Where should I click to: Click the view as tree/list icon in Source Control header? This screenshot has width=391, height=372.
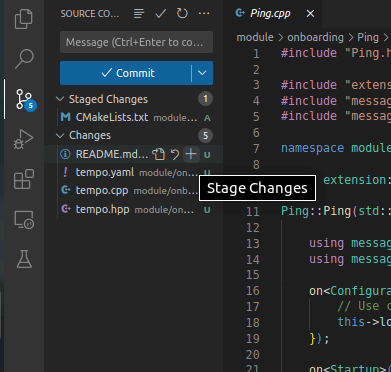point(139,14)
